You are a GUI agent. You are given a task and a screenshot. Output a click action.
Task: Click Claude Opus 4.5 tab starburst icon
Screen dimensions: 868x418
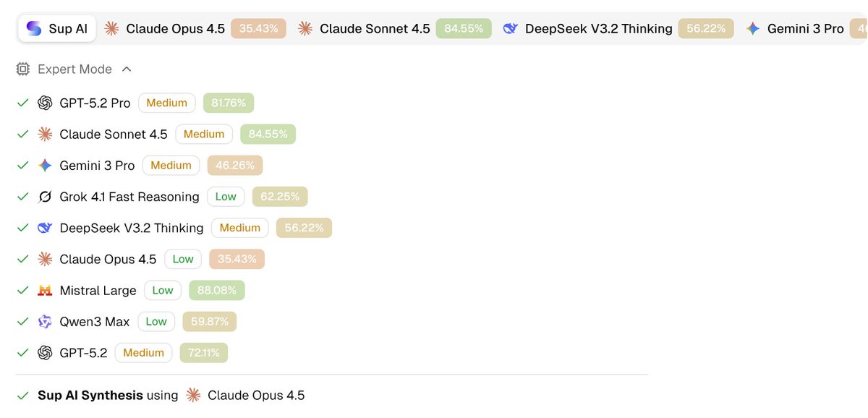(x=111, y=29)
